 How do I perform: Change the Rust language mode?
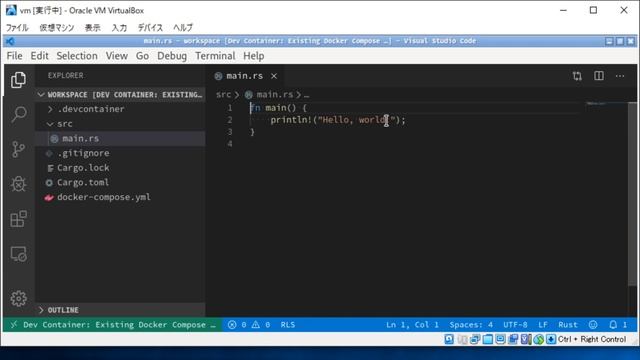[x=568, y=325]
